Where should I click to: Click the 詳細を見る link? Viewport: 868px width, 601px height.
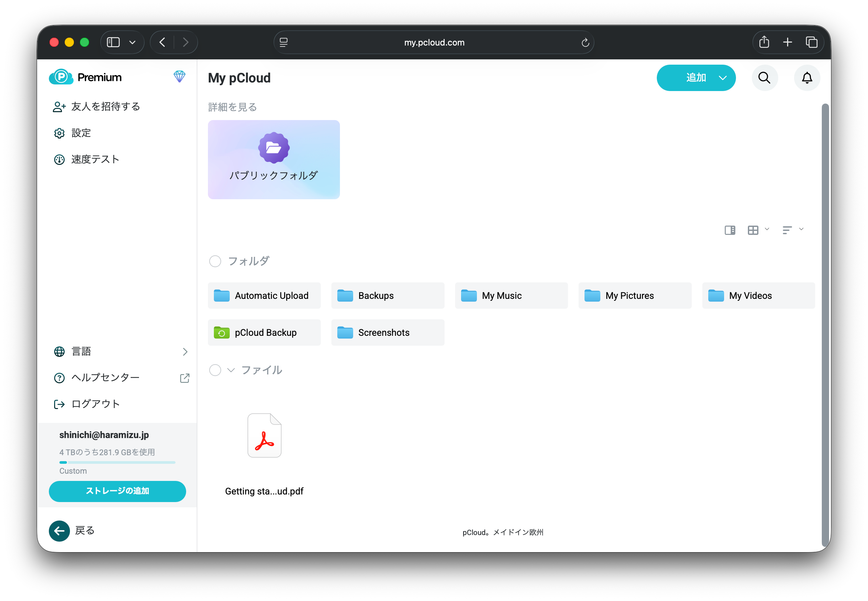[232, 107]
